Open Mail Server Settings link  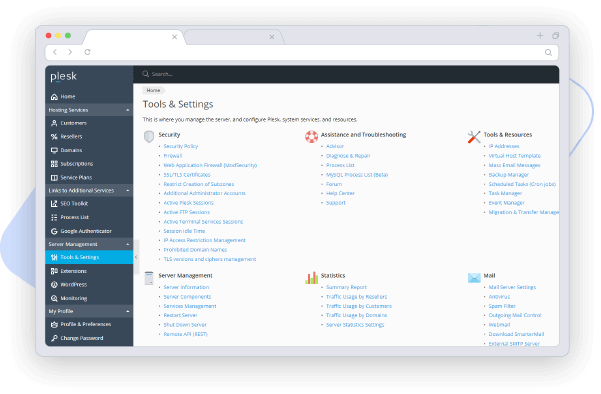pyautogui.click(x=512, y=287)
